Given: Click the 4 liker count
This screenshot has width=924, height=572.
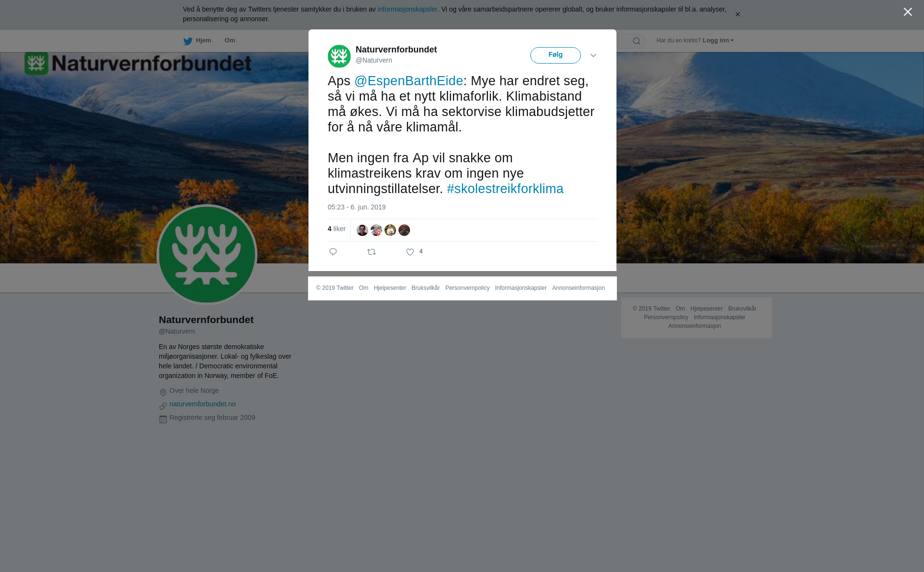Looking at the screenshot, I should pyautogui.click(x=336, y=229).
